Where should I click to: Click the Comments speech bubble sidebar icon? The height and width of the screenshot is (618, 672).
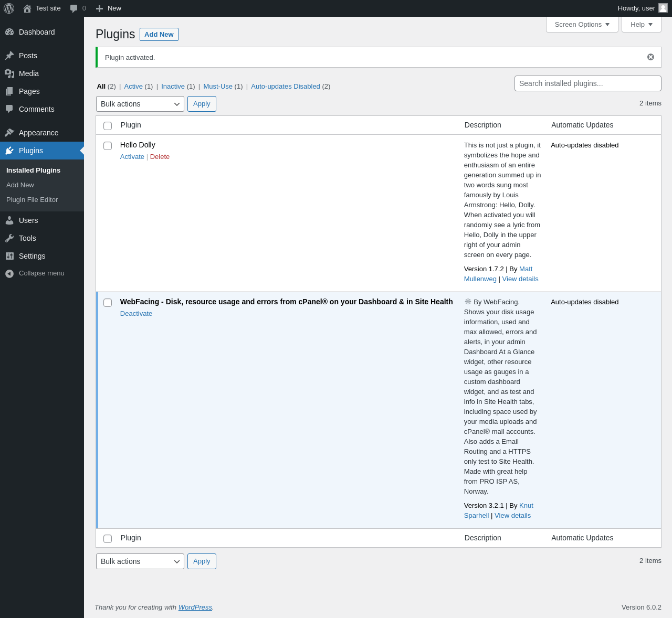(x=9, y=109)
